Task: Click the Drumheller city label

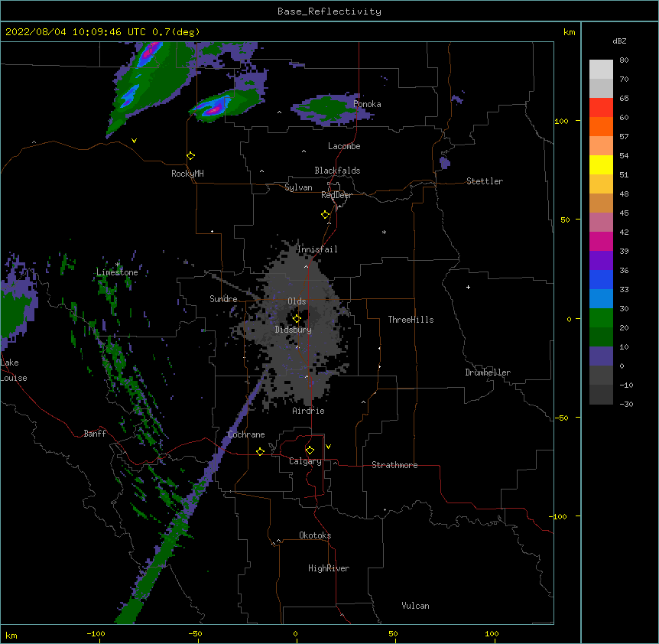Action: point(488,372)
